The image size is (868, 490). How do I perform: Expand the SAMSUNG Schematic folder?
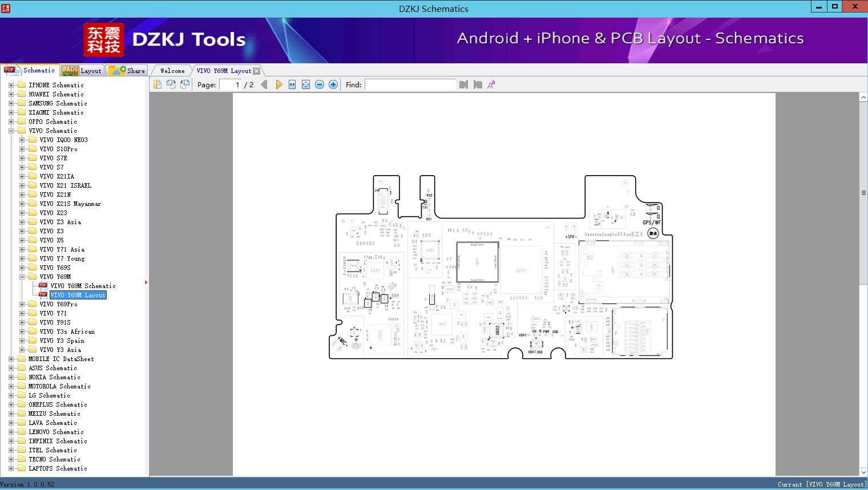click(x=11, y=103)
